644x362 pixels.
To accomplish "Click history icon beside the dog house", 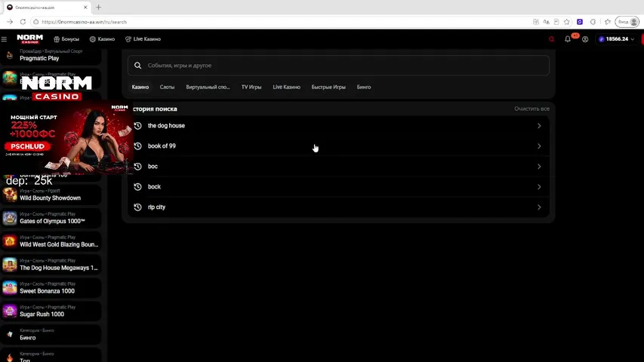I will [138, 126].
